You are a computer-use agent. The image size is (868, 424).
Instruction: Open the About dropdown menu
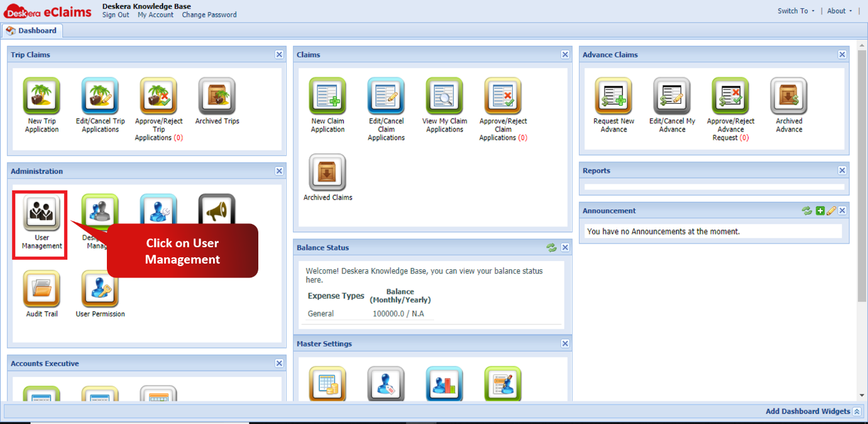[838, 10]
